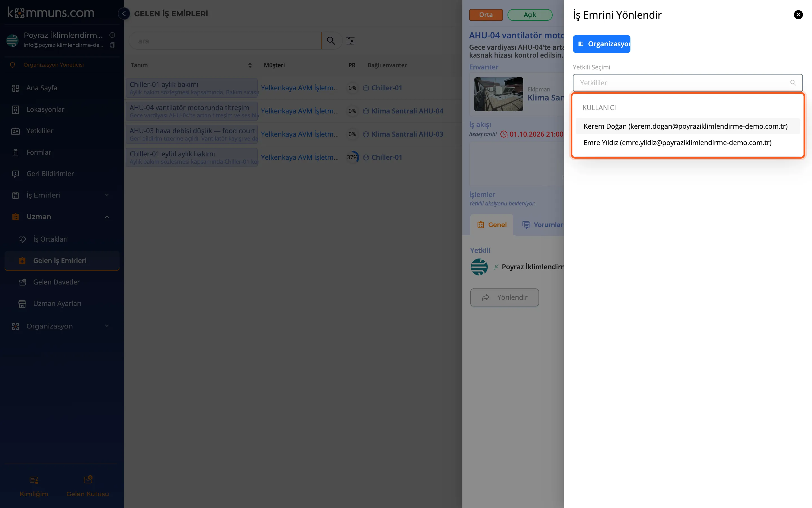The width and height of the screenshot is (812, 508).
Task: Sort the list by the Tanım column arrows
Action: 250,65
